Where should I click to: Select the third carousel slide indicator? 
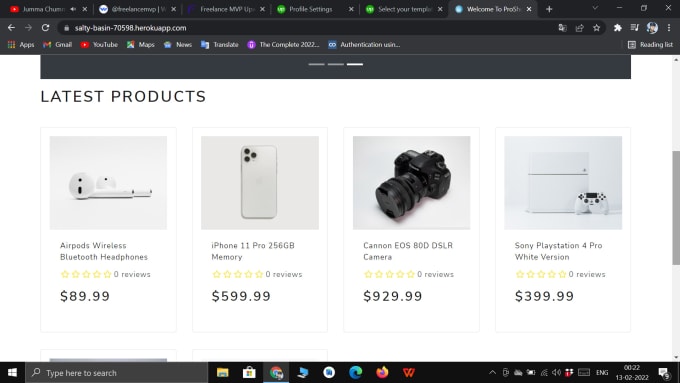355,64
